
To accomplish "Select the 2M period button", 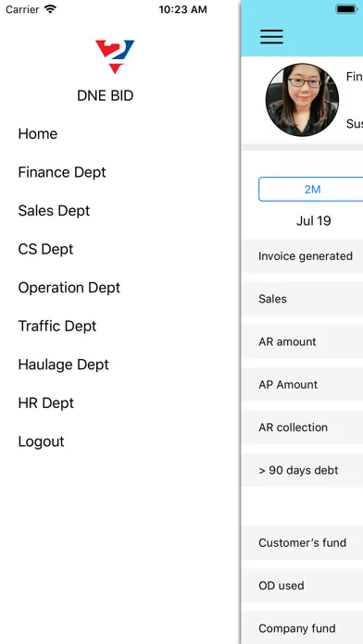I will point(311,190).
